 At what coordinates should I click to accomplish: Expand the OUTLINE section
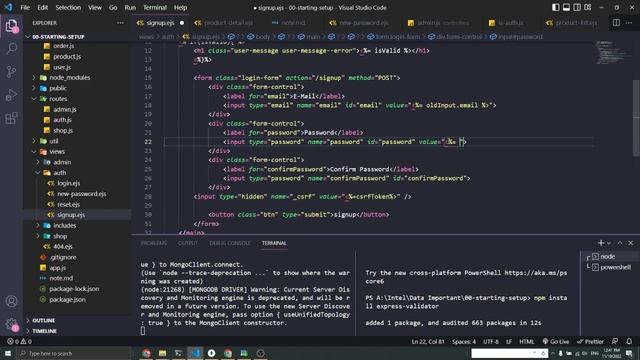(x=43, y=320)
